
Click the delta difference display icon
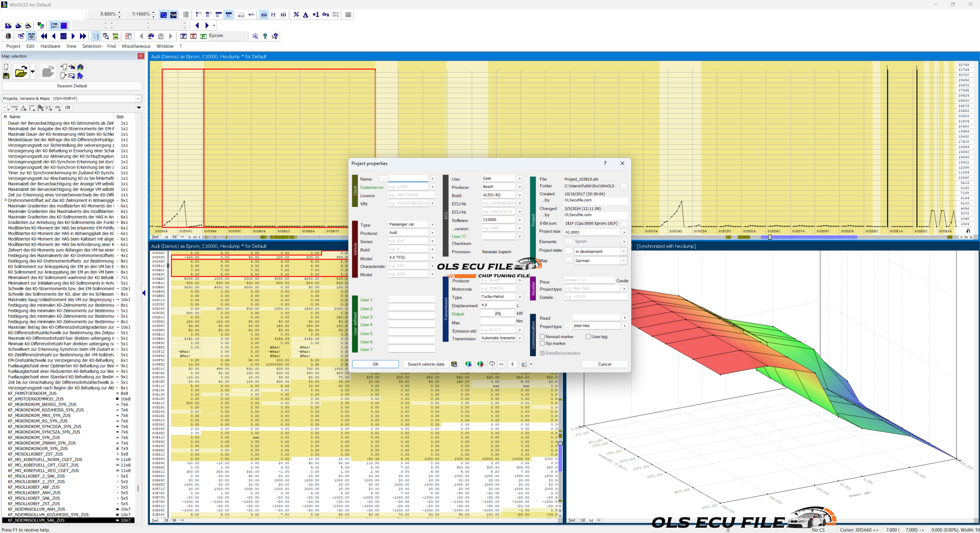click(306, 15)
